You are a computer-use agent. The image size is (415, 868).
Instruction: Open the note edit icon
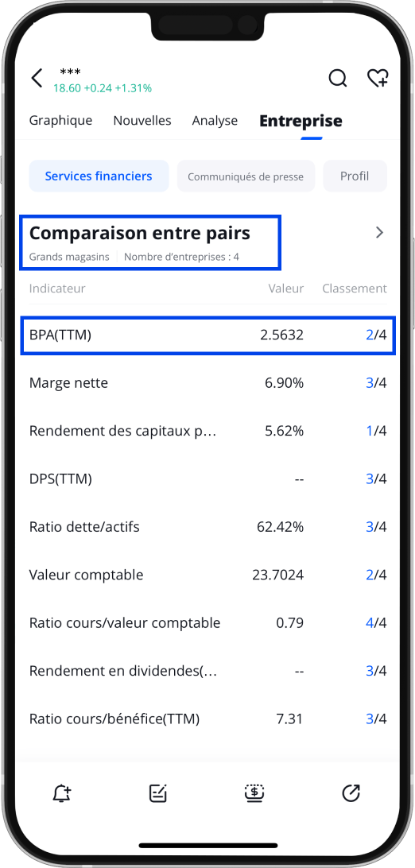coord(158,793)
